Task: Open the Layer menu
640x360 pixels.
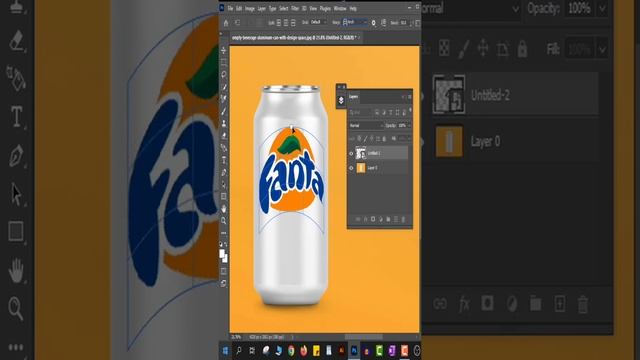Action: pyautogui.click(x=262, y=9)
